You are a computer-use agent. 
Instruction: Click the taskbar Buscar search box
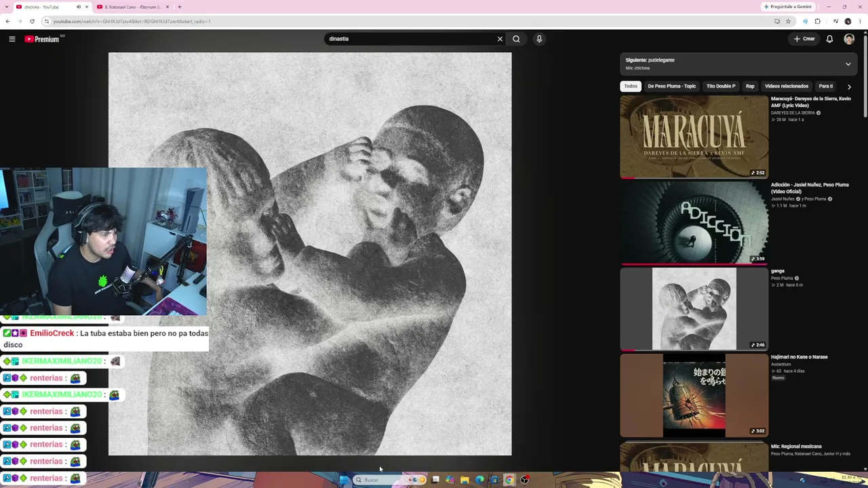389,480
